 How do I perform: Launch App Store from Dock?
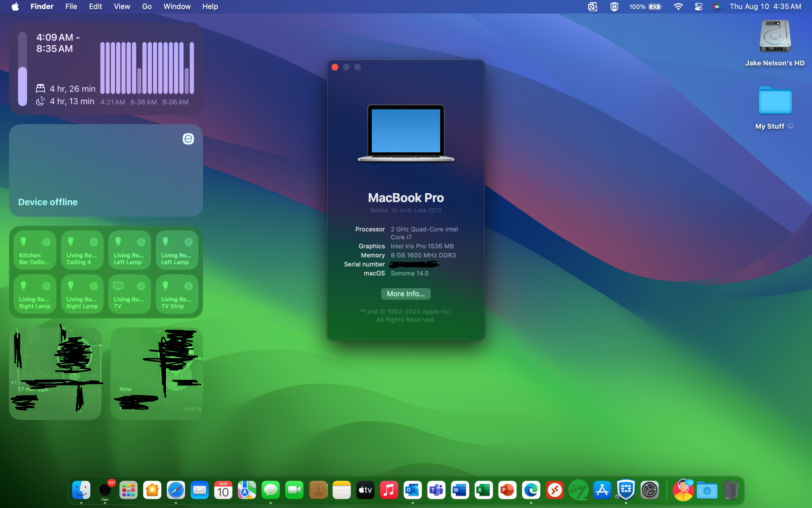[x=602, y=490]
